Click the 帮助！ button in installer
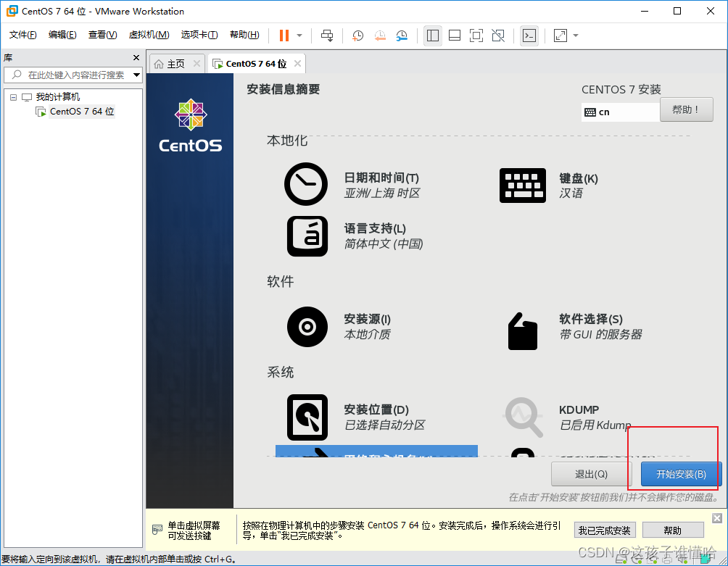Screen dimensions: 728x566 pos(686,109)
